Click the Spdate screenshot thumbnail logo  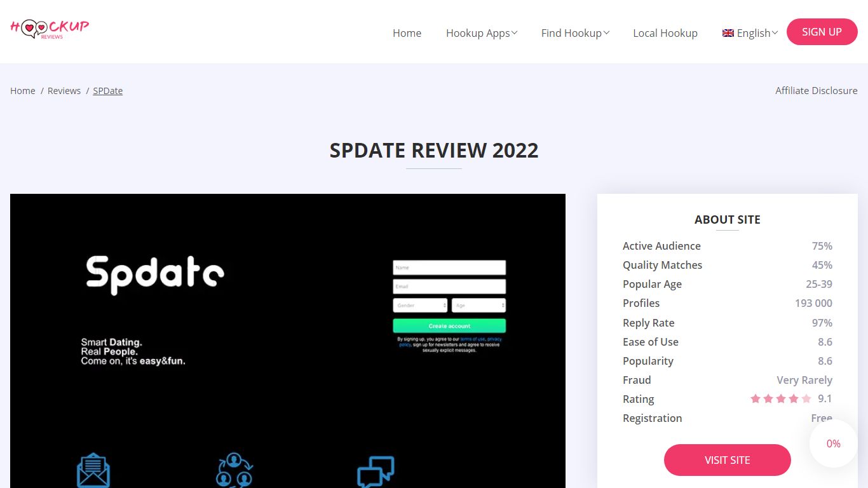pos(155,274)
